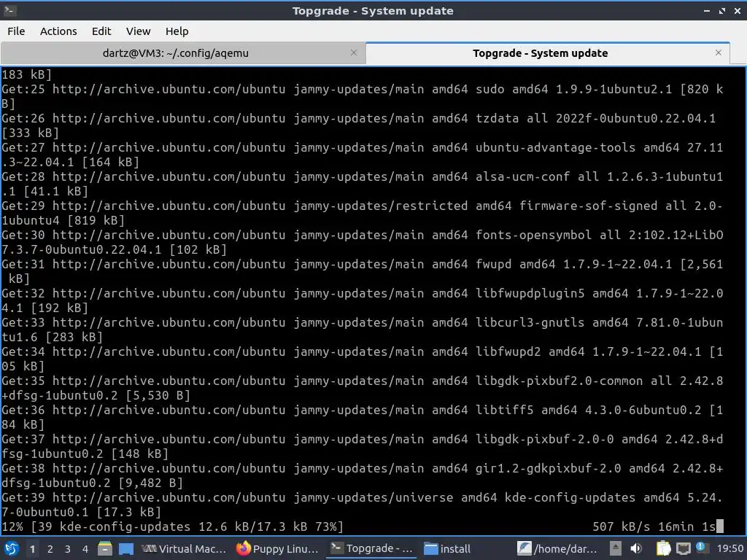Open the file manager launcher in the panel
This screenshot has width=747, height=560.
[x=105, y=548]
